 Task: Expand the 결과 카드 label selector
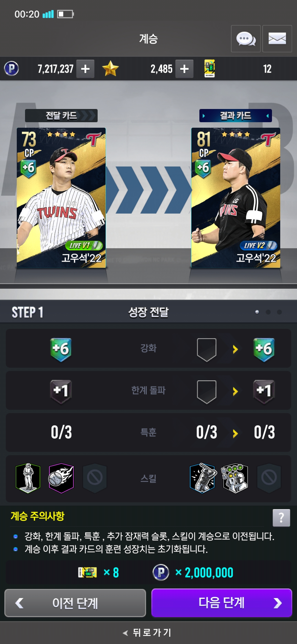coord(235,116)
